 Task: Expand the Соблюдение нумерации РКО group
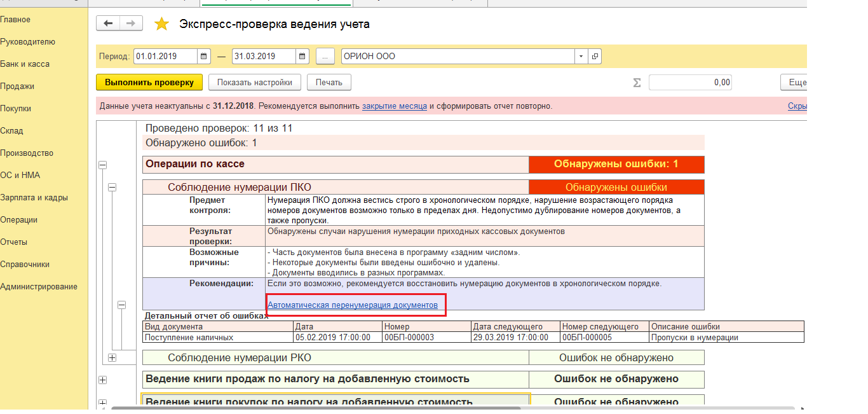pos(112,358)
